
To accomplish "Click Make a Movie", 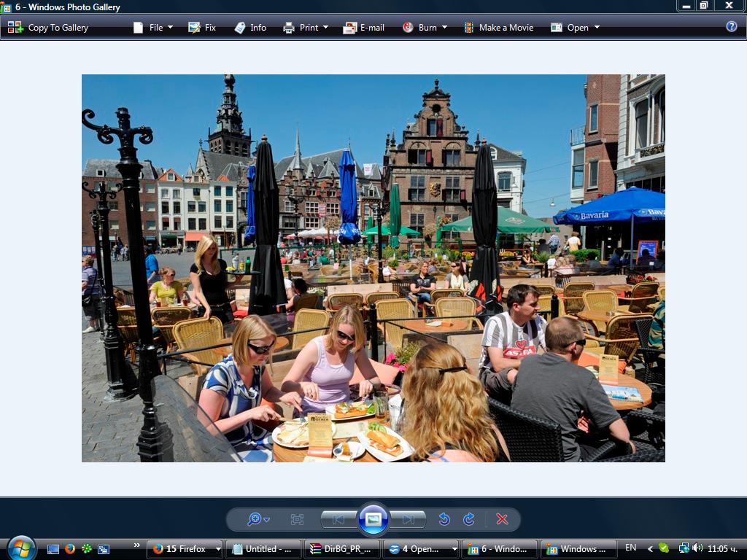I will coord(499,28).
